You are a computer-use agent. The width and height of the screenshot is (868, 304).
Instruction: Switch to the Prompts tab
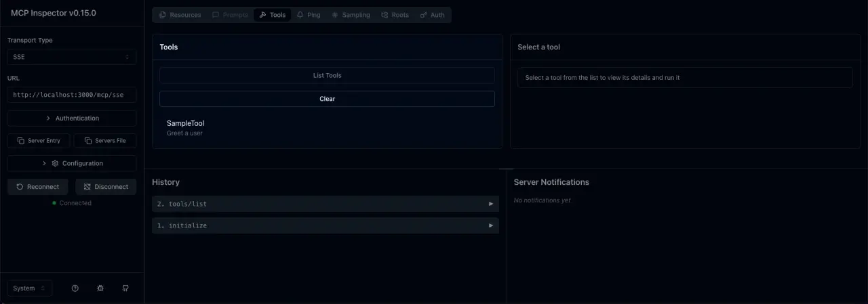click(230, 15)
